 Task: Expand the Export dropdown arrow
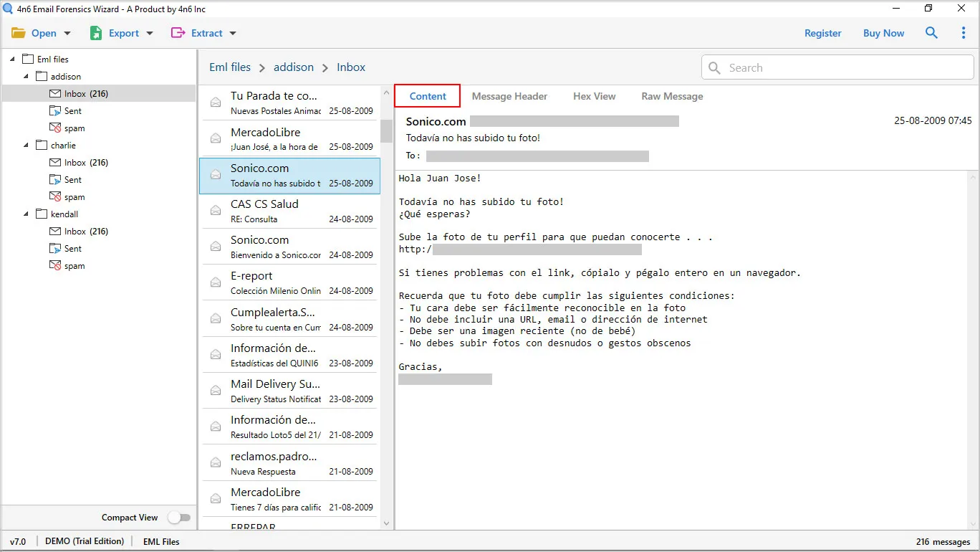150,34
